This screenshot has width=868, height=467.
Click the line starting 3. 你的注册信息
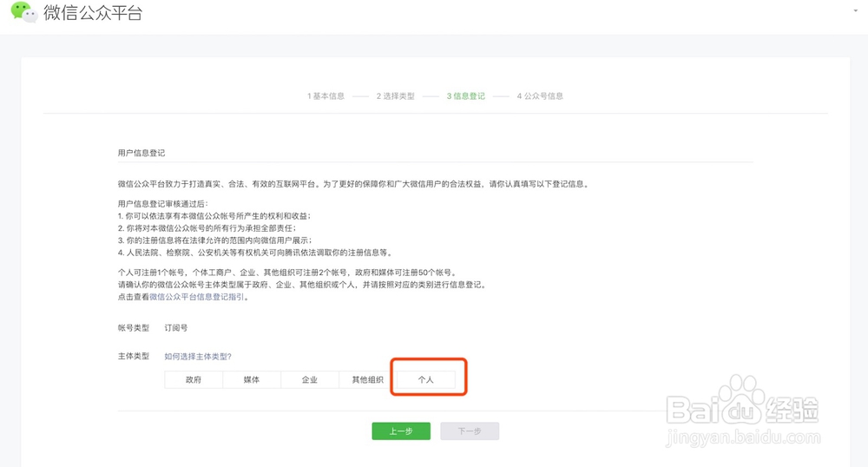click(x=214, y=240)
